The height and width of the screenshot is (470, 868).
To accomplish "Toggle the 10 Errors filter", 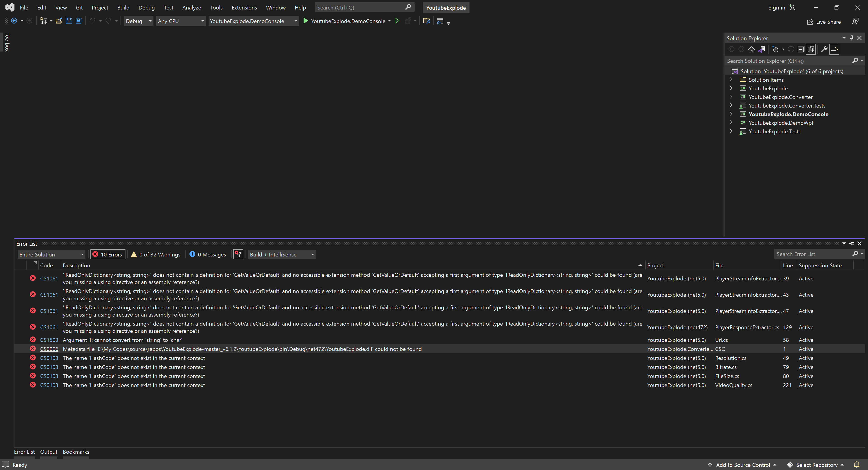I will click(x=107, y=254).
